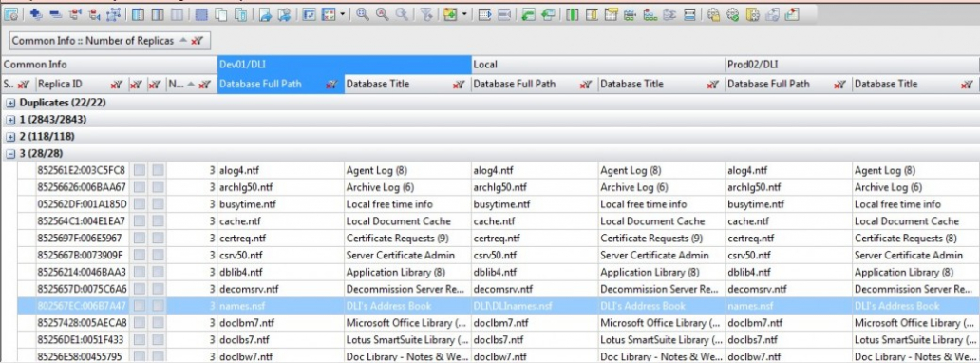The image size is (980, 363).
Task: Click the gear with folder icon
Action: [x=713, y=14]
